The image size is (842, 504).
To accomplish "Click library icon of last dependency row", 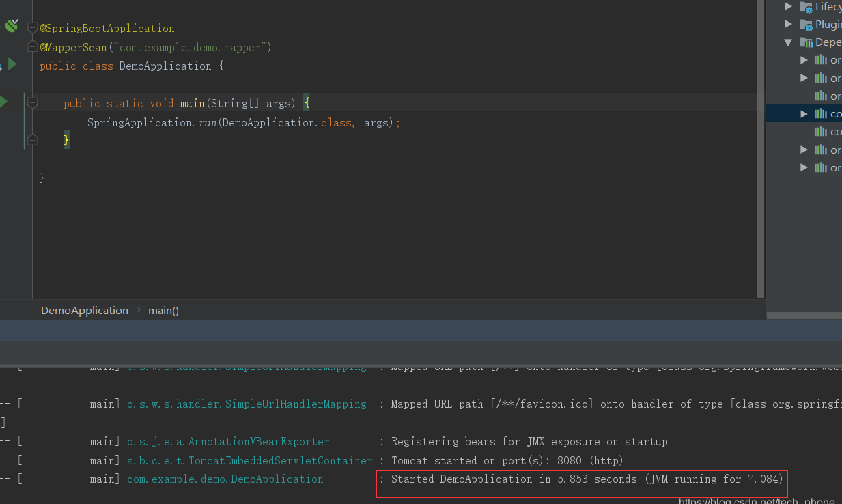I will (821, 167).
